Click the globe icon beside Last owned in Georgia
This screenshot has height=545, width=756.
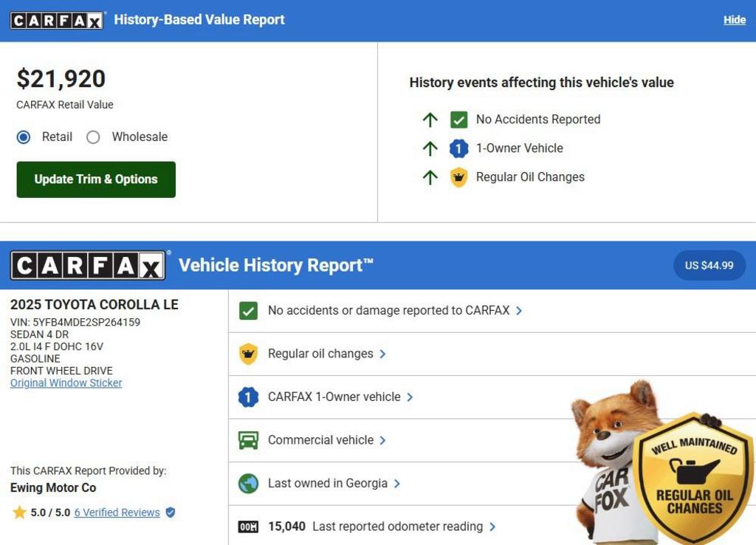[248, 484]
